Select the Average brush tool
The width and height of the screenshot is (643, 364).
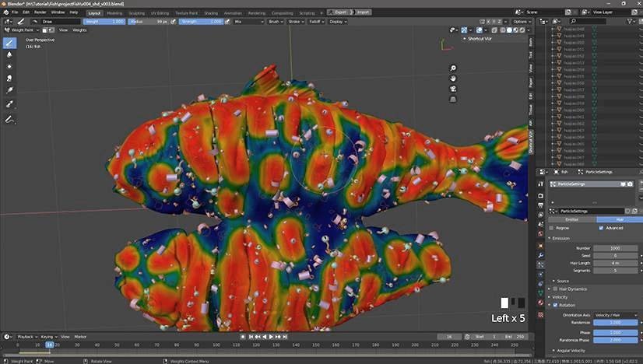pyautogui.click(x=9, y=66)
